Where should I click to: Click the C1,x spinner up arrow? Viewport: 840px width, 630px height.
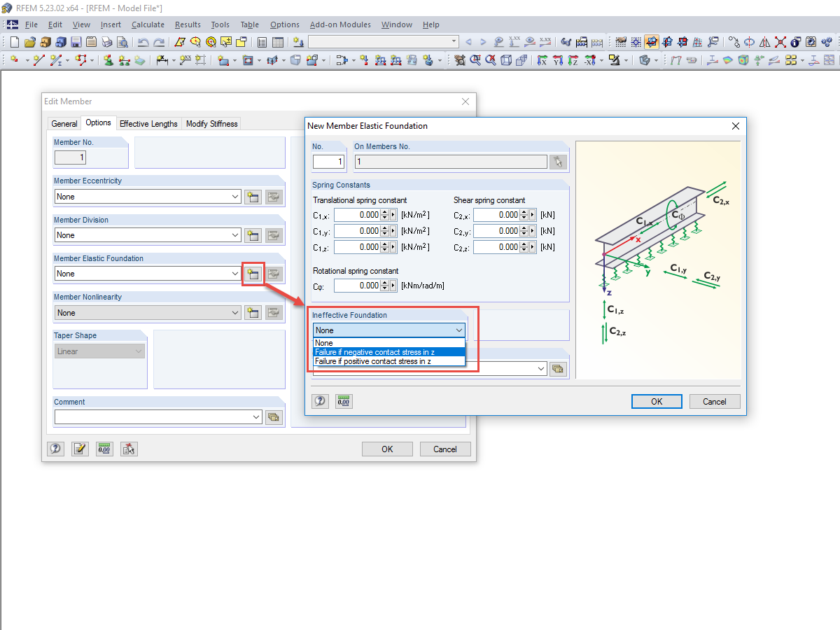click(384, 212)
